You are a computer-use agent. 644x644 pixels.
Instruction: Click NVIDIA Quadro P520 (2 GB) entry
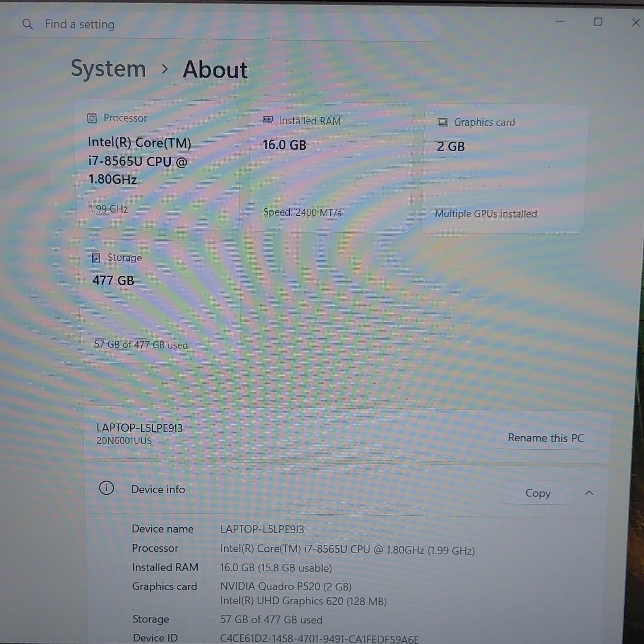(286, 586)
